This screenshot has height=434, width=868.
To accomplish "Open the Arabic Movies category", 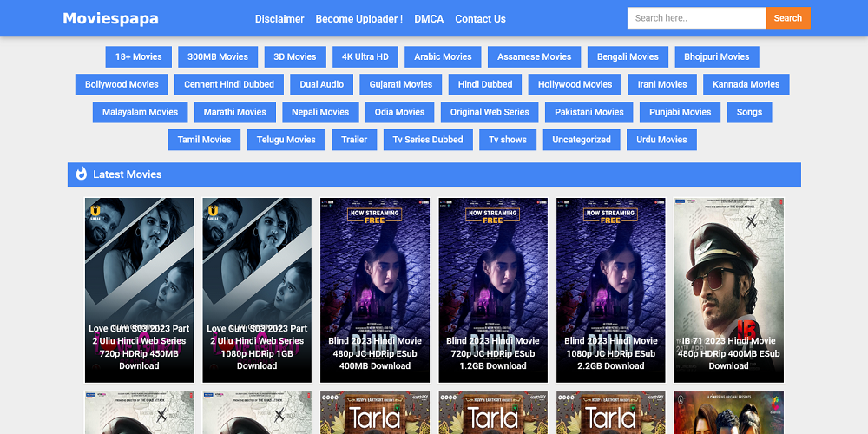I will point(443,56).
